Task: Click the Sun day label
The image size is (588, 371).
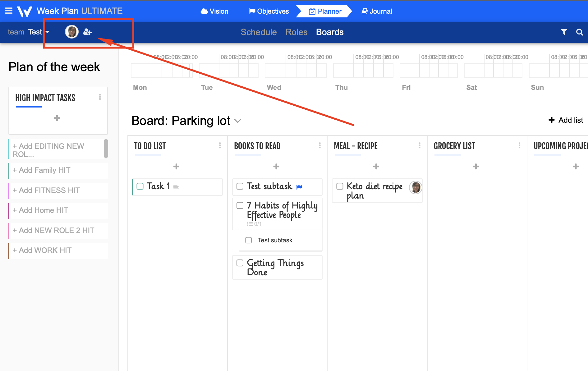Action: [x=537, y=88]
